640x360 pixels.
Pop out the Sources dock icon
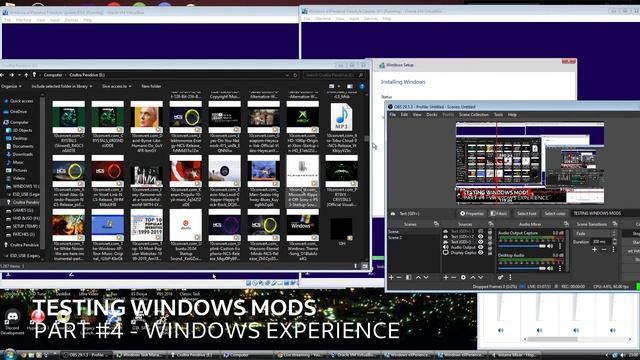(491, 224)
